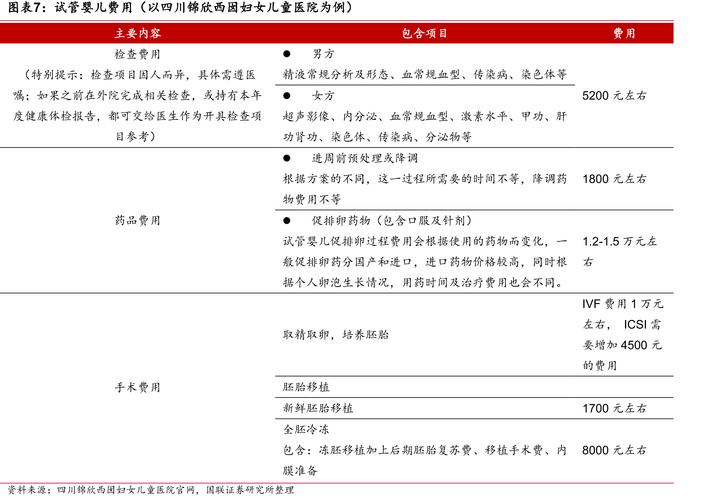Image resolution: width=723 pixels, height=500 pixels.
Task: Click the bullet item '男方'
Action: point(323,54)
